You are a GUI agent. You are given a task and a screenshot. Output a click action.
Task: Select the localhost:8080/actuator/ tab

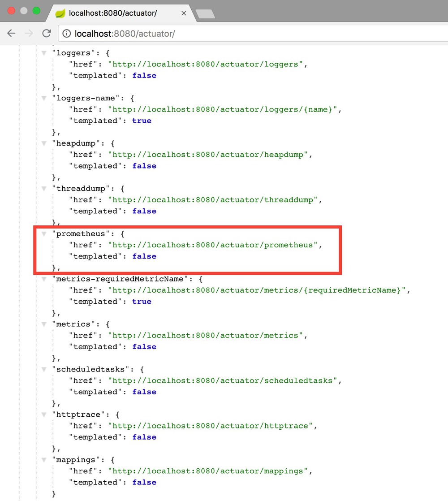(x=121, y=13)
